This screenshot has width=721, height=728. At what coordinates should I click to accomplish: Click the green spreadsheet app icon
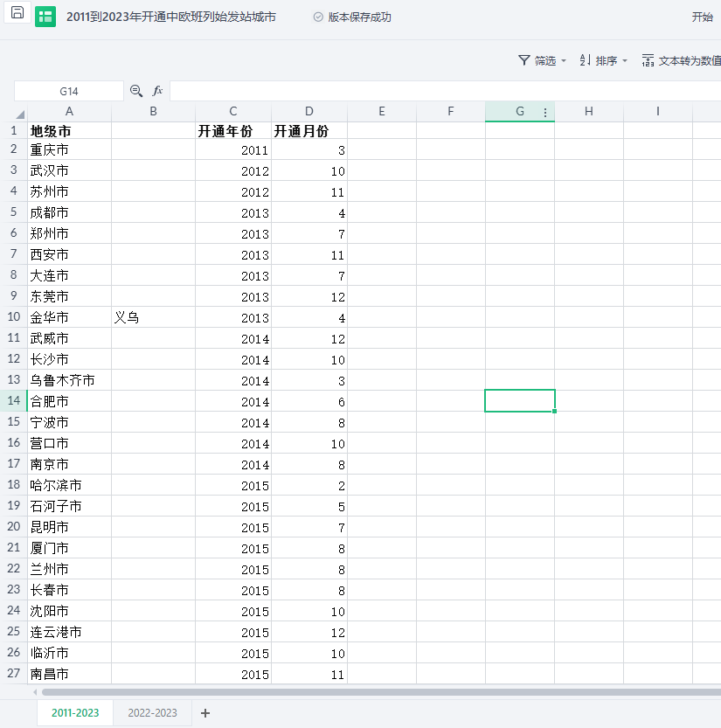click(x=45, y=17)
